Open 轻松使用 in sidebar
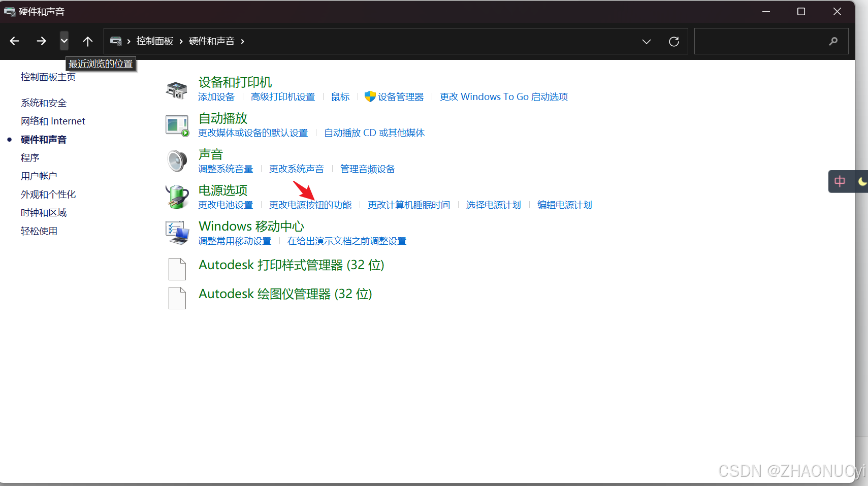The image size is (868, 486). [x=39, y=231]
